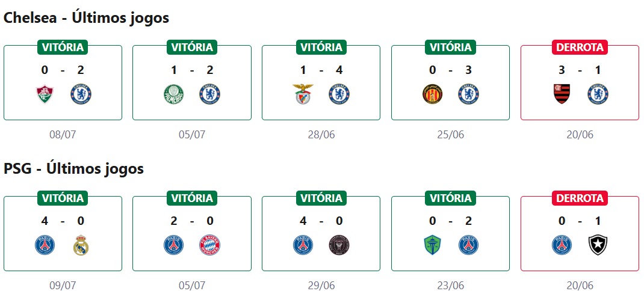The image size is (644, 291).
Task: Select the 23/06 date under PSG games
Action: 450,286
